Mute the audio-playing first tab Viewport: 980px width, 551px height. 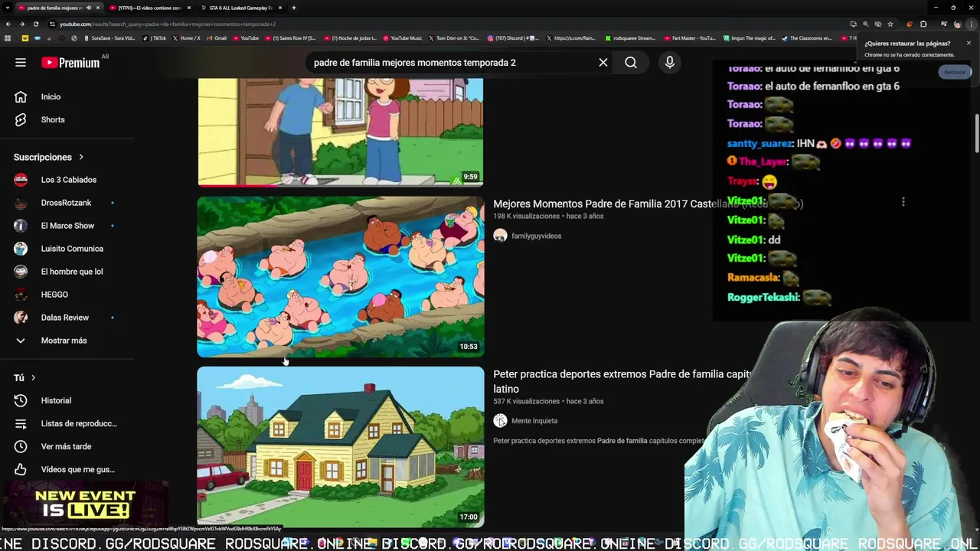coord(88,8)
